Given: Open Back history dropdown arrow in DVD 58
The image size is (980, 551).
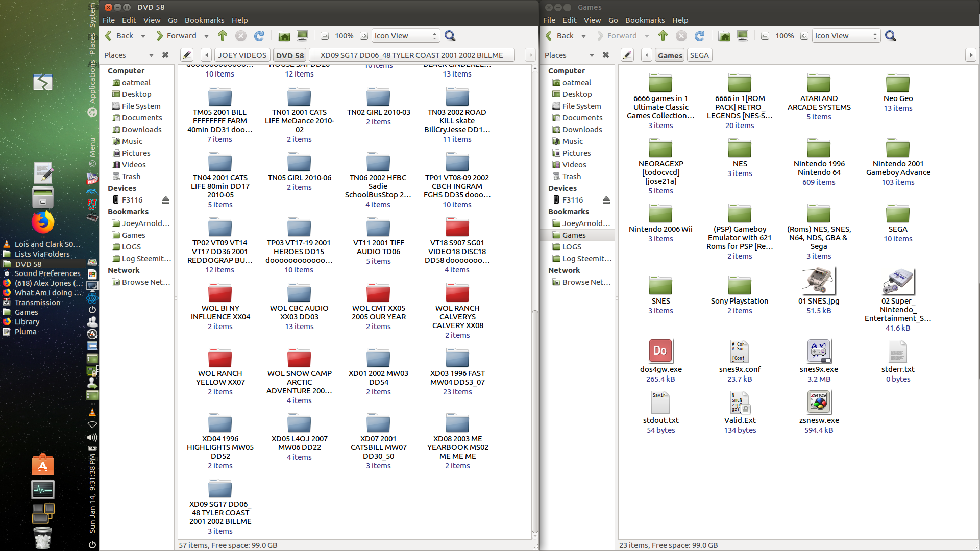Looking at the screenshot, I should [x=143, y=36].
